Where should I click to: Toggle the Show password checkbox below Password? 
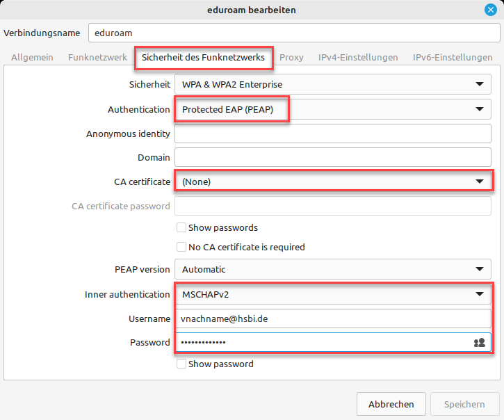(181, 364)
